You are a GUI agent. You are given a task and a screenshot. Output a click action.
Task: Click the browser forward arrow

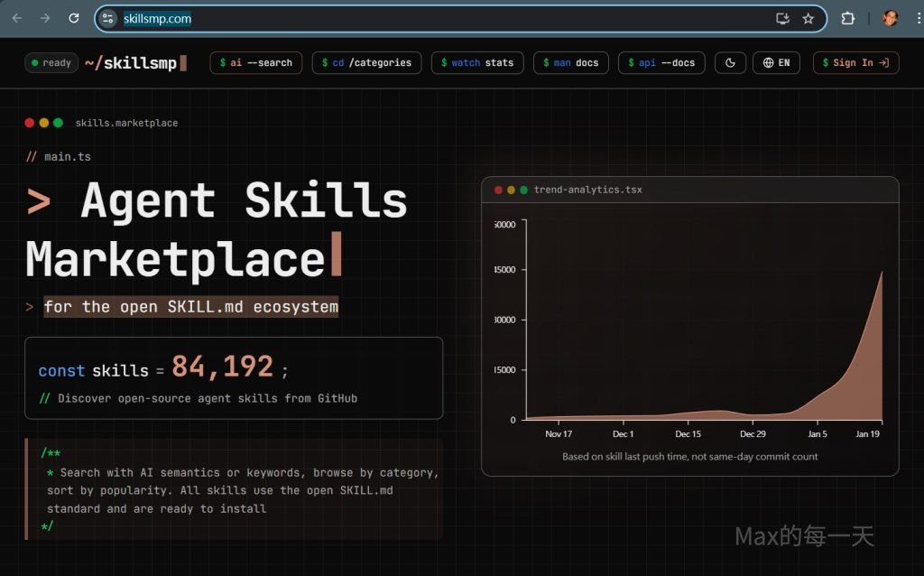[45, 18]
